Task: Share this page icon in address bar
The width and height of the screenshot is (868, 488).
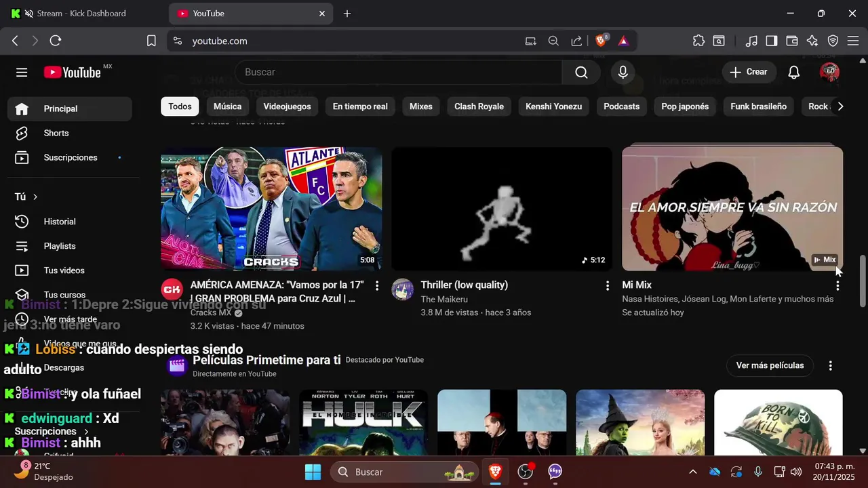Action: pyautogui.click(x=576, y=41)
